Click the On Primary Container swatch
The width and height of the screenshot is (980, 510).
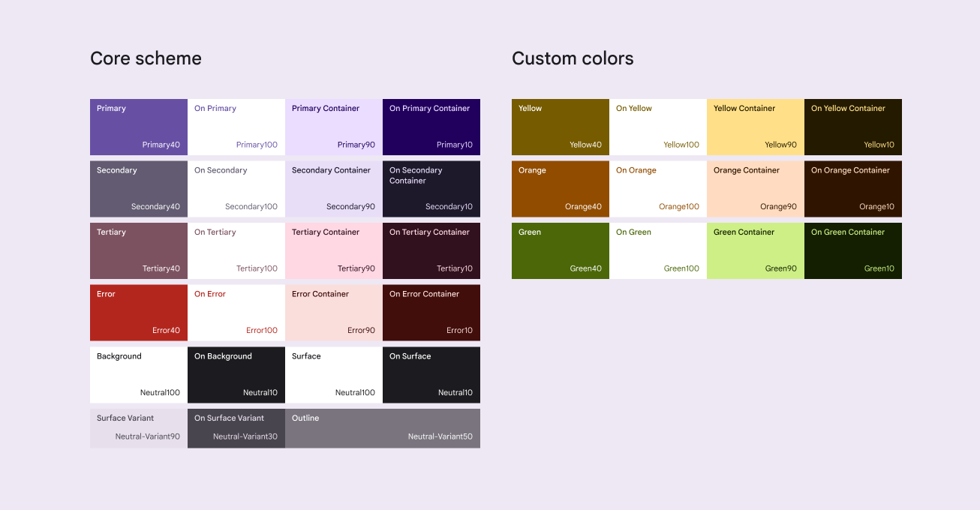click(x=431, y=127)
